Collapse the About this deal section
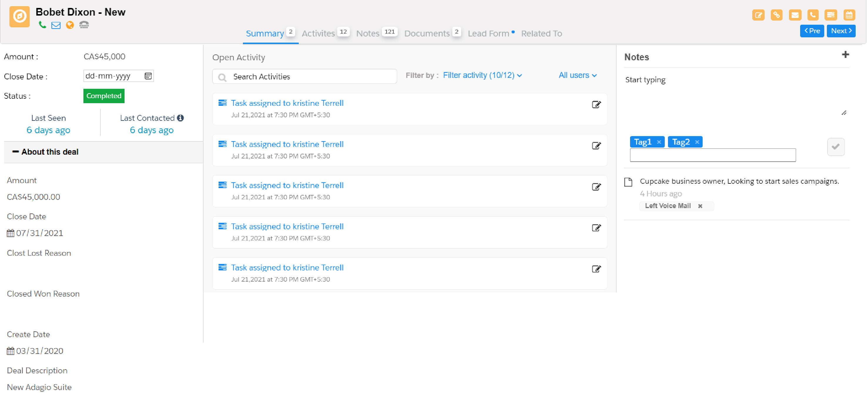 pos(16,152)
